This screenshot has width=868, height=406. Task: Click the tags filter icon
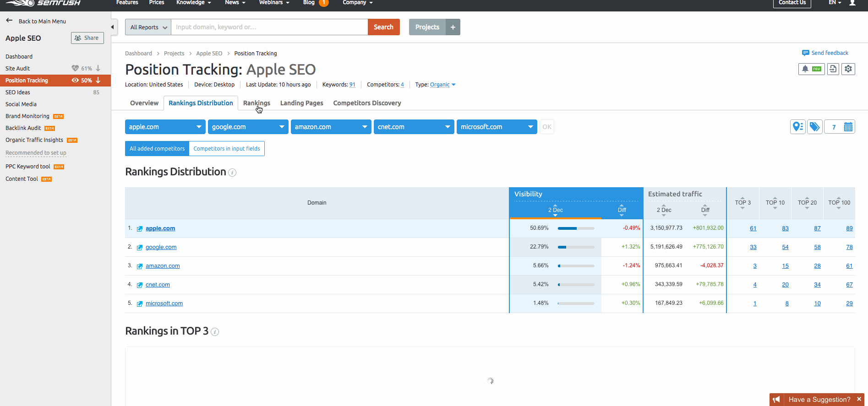(815, 127)
